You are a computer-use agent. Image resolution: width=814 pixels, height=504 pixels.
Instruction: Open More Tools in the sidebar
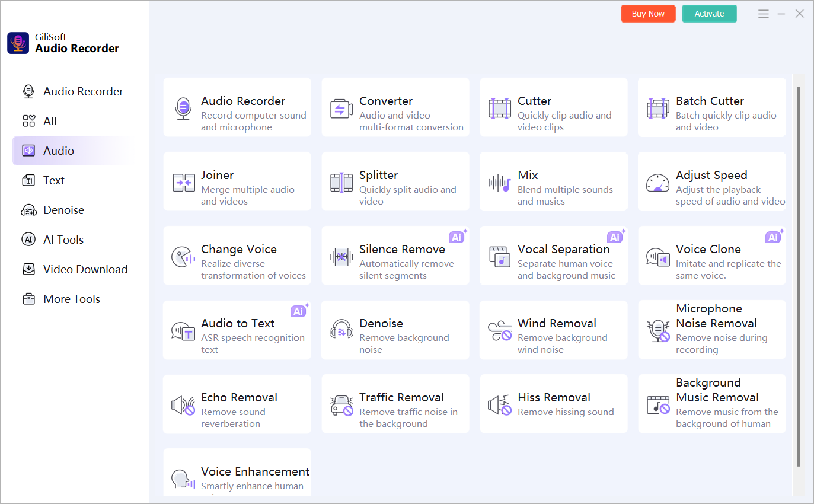pos(72,299)
